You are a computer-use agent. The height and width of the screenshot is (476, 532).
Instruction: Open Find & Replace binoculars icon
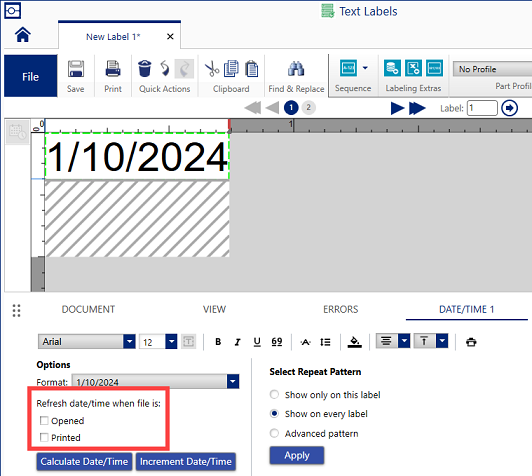coord(296,69)
